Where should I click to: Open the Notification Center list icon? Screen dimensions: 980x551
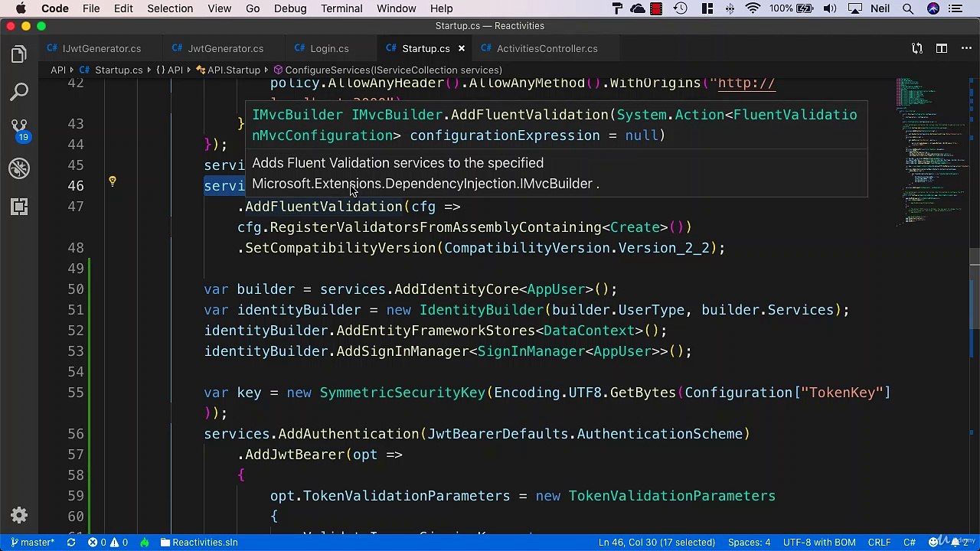pyautogui.click(x=955, y=8)
